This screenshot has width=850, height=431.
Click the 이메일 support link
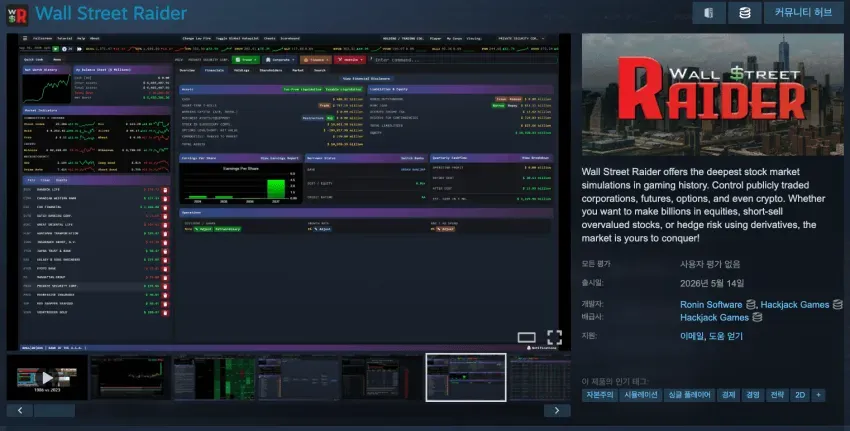[692, 336]
